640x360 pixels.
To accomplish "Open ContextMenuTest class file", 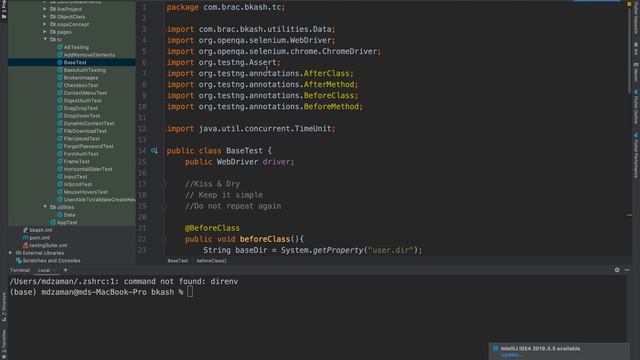I will click(85, 93).
